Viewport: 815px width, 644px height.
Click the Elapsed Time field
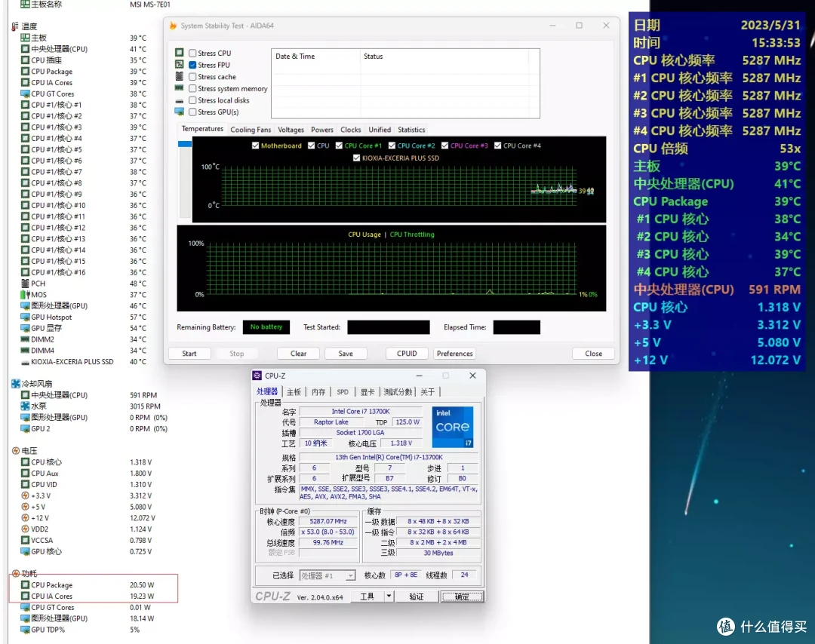tap(517, 327)
